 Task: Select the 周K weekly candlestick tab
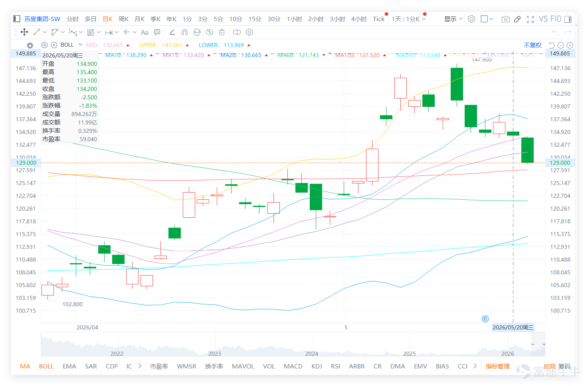tap(123, 19)
